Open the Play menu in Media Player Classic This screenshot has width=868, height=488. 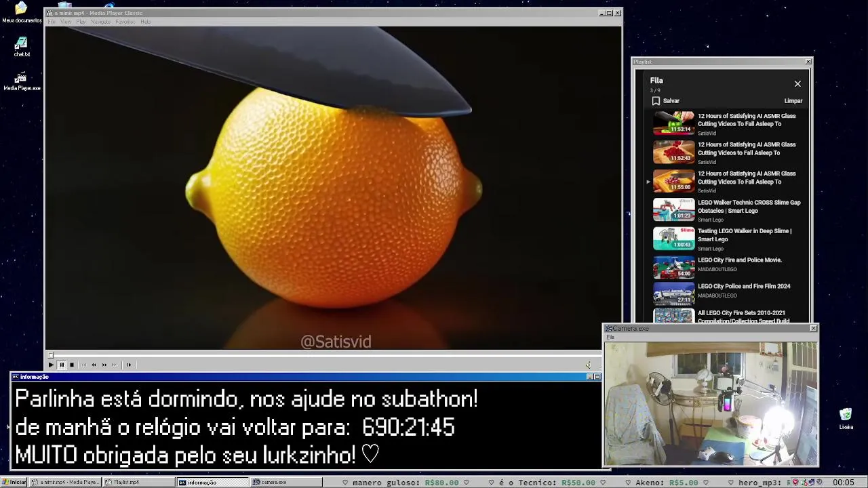(81, 22)
